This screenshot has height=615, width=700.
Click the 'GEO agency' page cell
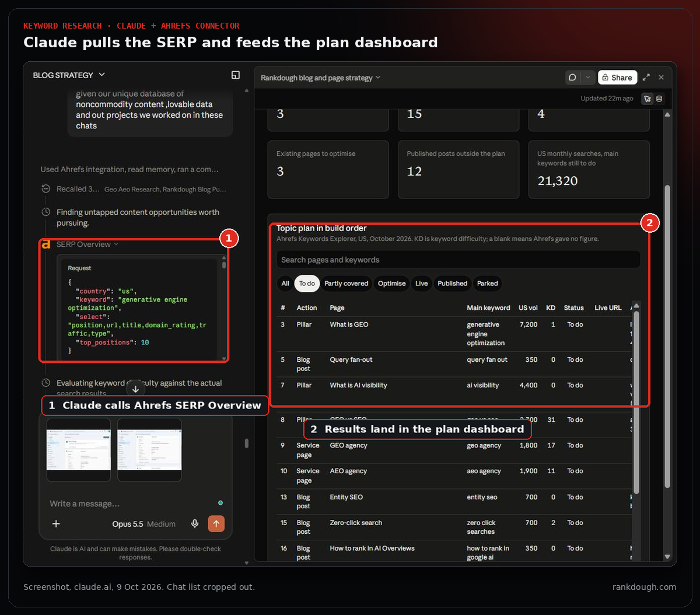348,445
